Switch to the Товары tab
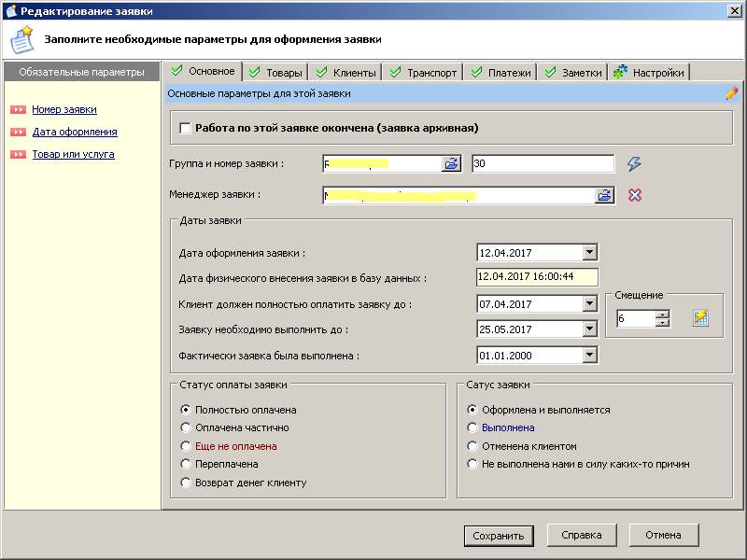 coord(275,73)
